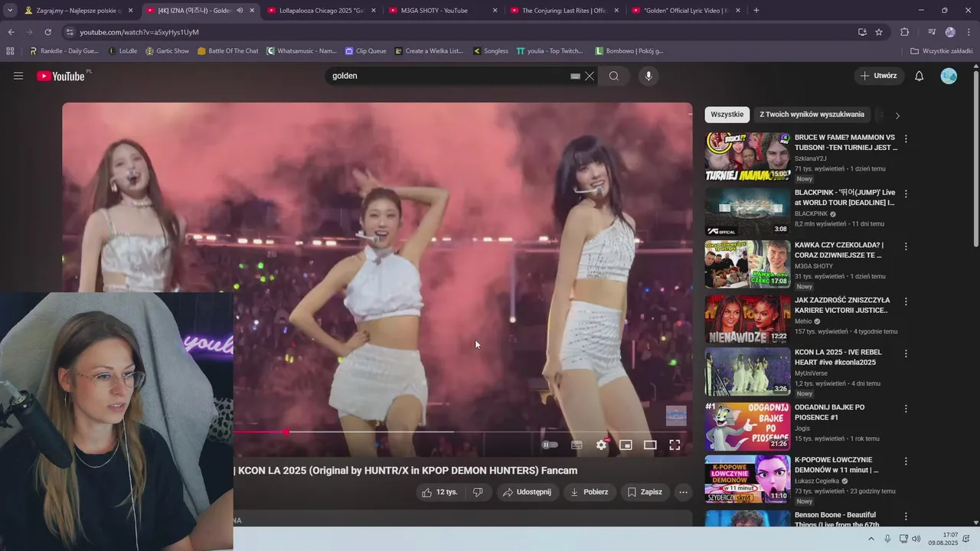980x551 pixels.
Task: Open options menu for BLACKPINK video
Action: click(x=906, y=194)
